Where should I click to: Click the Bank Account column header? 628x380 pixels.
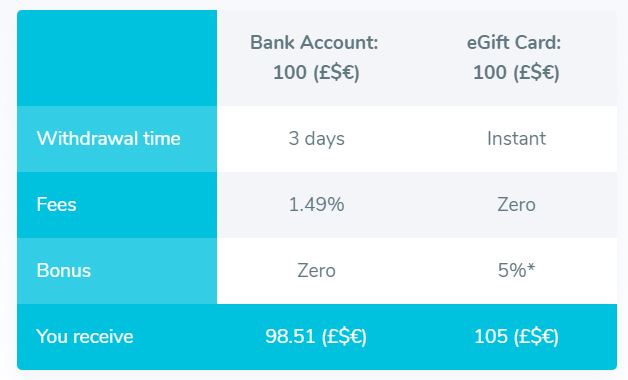(316, 58)
